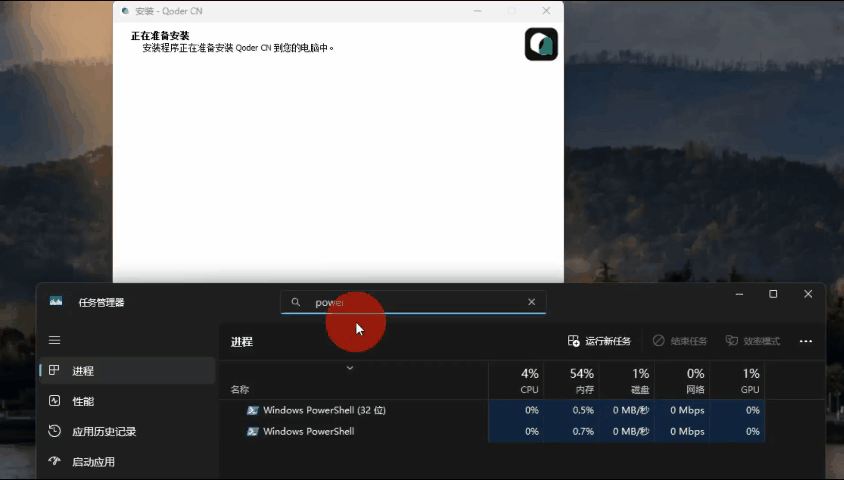Collapse the column header chevron above 名称
Screen dimensions: 844x480
pos(350,368)
